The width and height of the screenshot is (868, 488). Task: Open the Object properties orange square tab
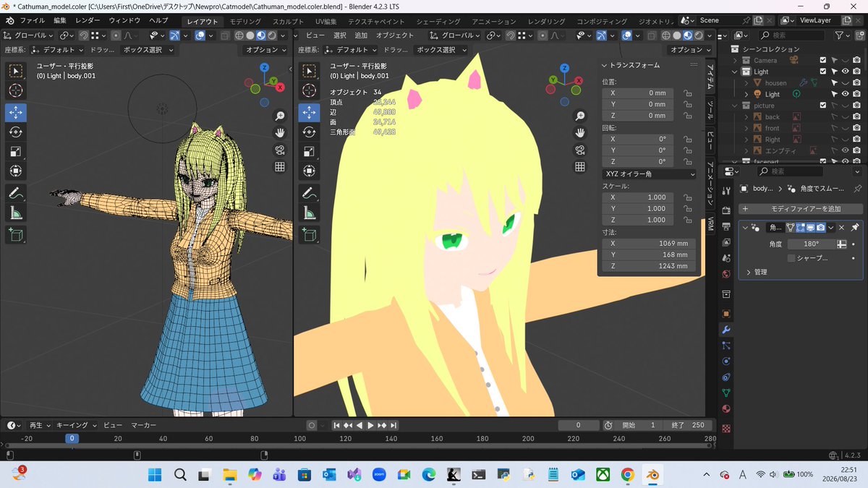pos(726,314)
